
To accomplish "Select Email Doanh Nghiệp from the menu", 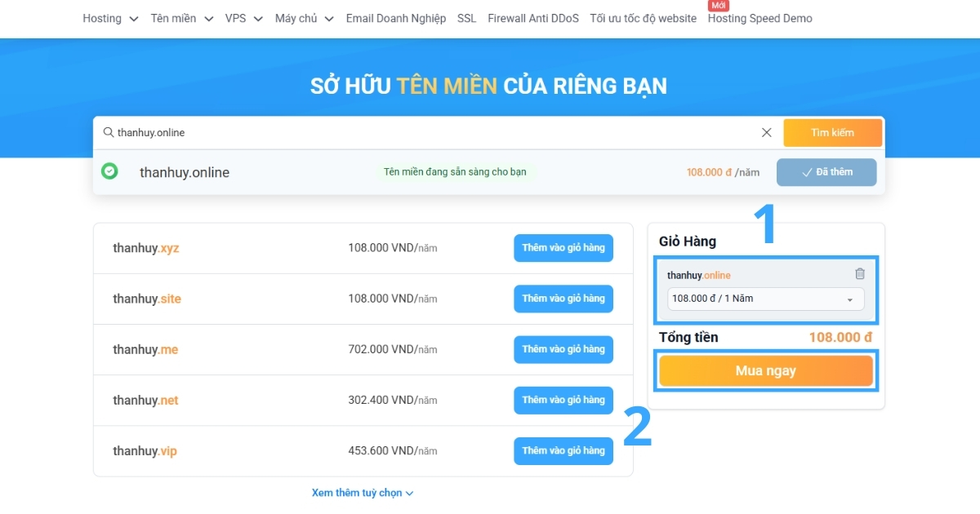I will coord(395,18).
